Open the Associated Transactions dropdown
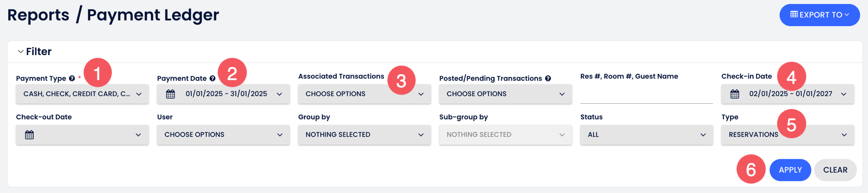This screenshot has height=193, width=868. [365, 94]
